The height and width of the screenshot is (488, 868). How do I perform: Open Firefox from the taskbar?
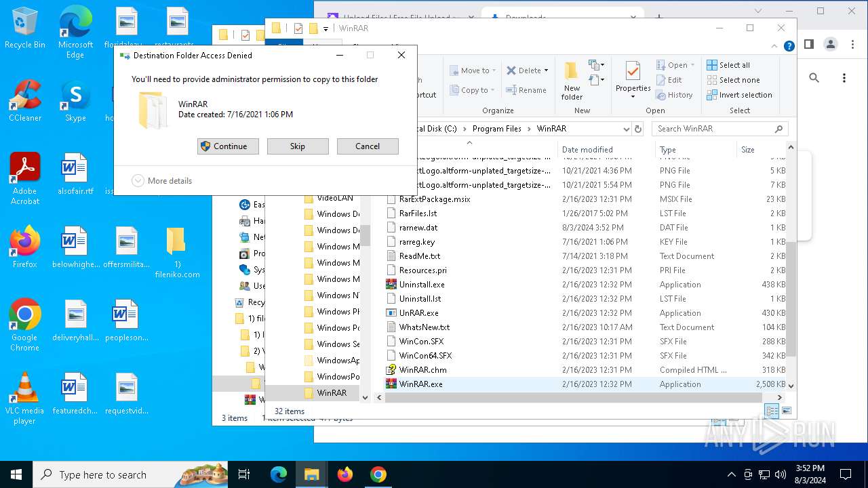345,474
